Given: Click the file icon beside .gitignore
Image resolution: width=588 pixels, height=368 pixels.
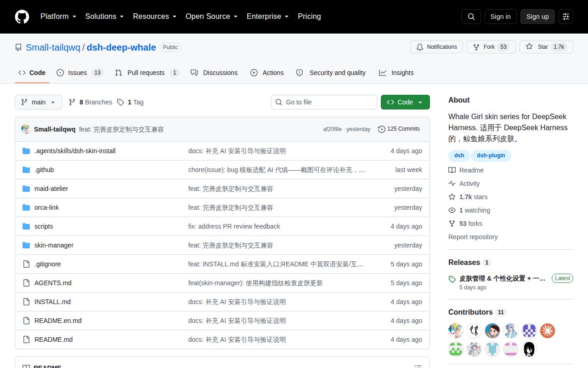Looking at the screenshot, I should (x=26, y=264).
